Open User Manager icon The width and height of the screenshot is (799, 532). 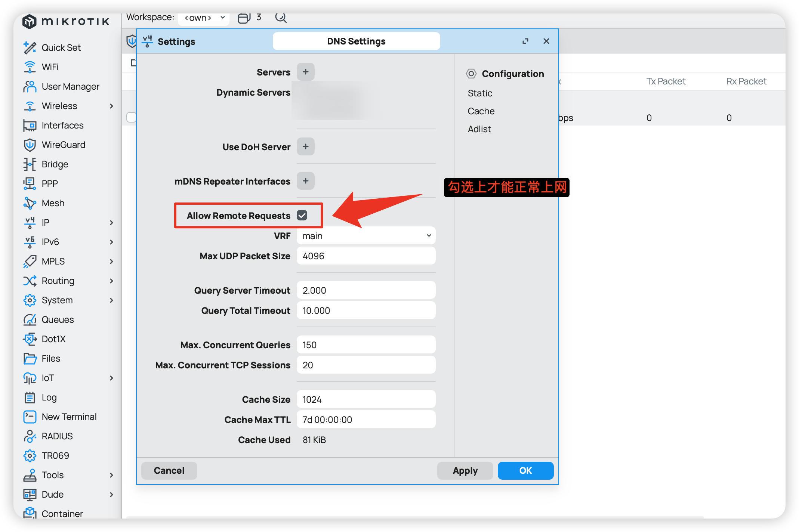coord(30,86)
